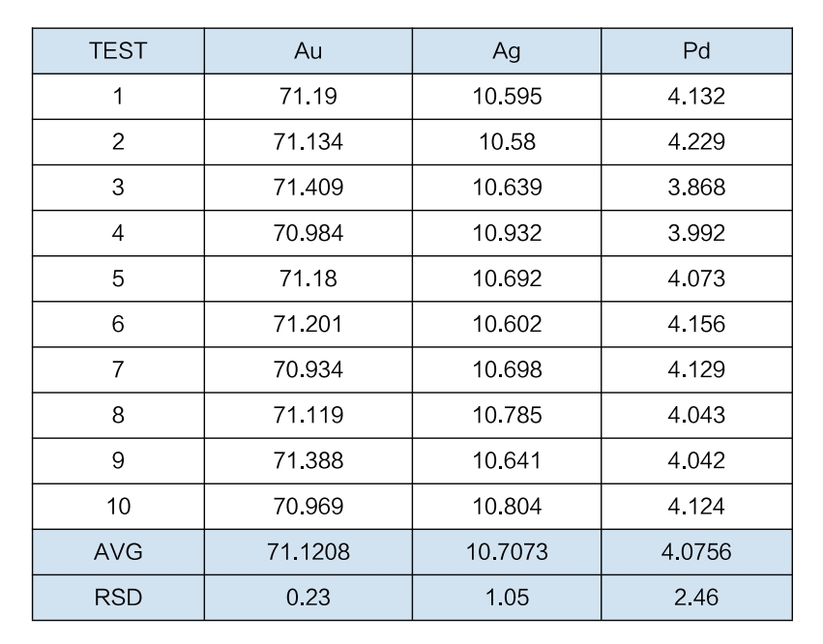Select the Ag column header cell

(507, 51)
